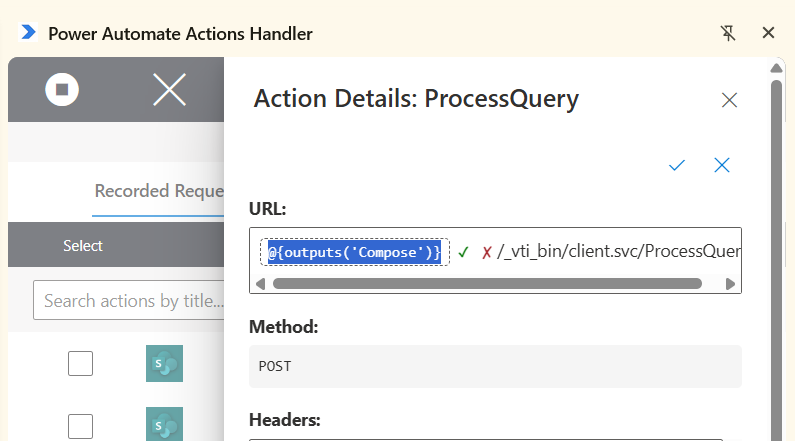Click the Power Automate logo icon
The image size is (795, 441).
(28, 32)
